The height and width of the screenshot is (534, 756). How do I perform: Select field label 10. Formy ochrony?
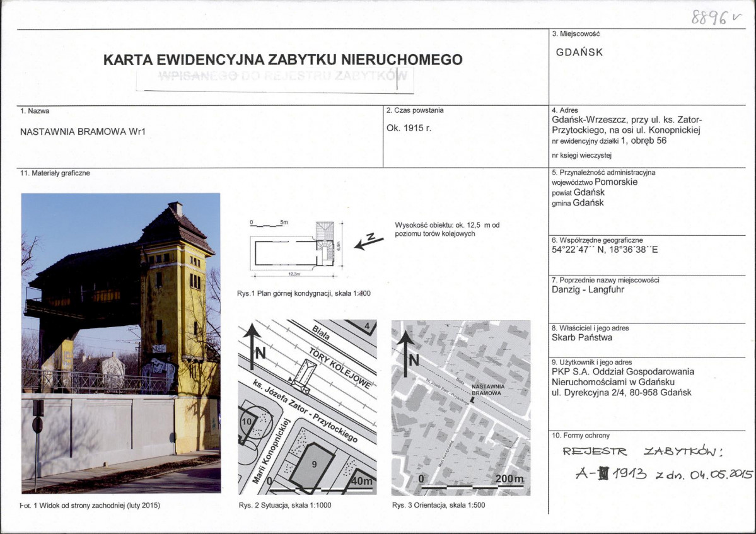pyautogui.click(x=581, y=435)
